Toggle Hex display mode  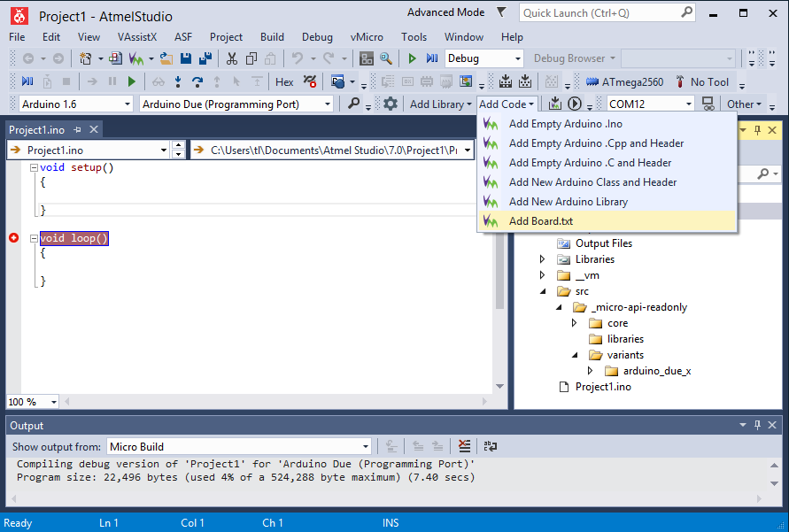point(284,81)
